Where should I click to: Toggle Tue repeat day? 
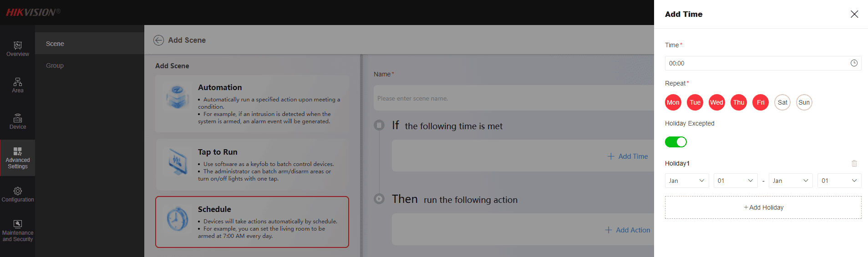[695, 102]
